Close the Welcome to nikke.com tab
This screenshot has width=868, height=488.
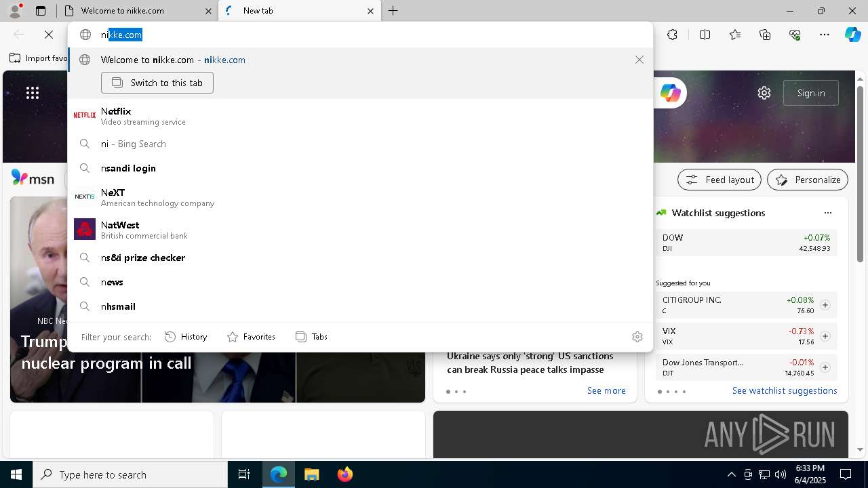coord(209,11)
